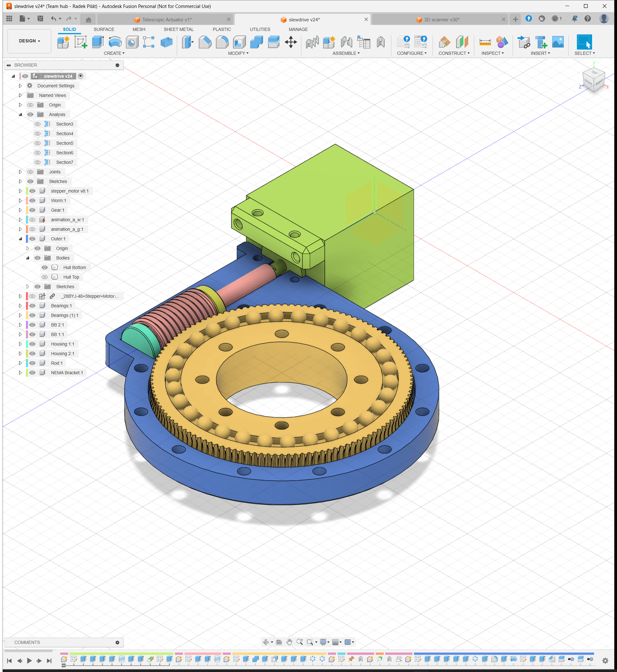Collapse the Outer:1 component
This screenshot has width=617, height=672.
[x=20, y=239]
